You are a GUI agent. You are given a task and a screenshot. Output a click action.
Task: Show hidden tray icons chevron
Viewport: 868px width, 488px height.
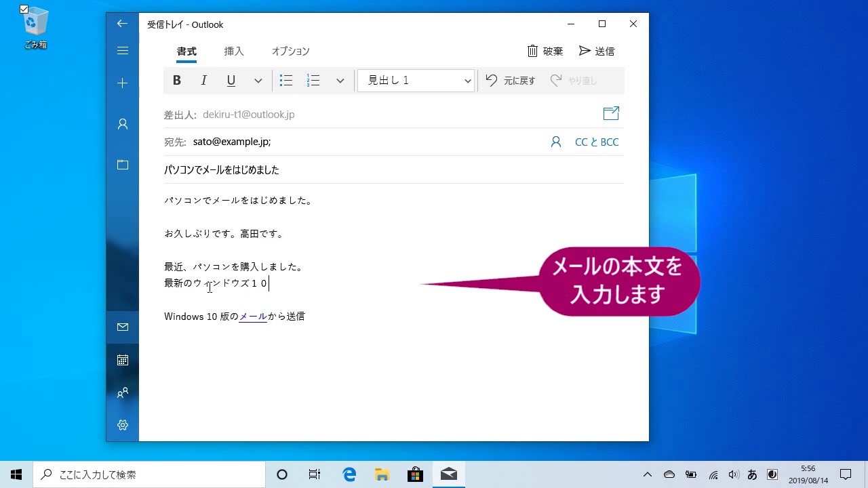[648, 474]
